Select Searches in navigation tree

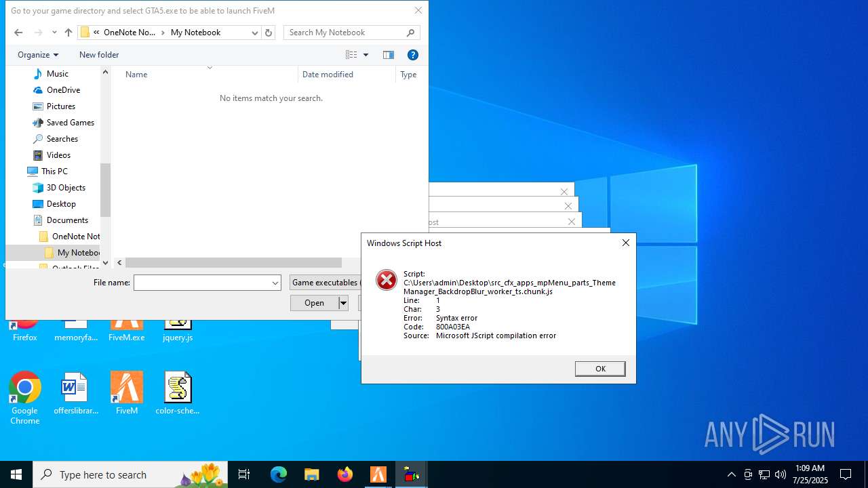[62, 139]
